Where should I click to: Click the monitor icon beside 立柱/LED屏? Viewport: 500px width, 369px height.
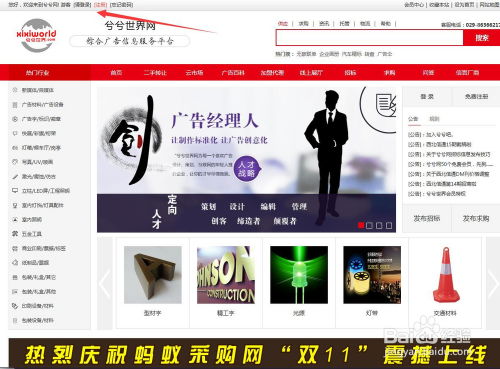[x=15, y=191]
